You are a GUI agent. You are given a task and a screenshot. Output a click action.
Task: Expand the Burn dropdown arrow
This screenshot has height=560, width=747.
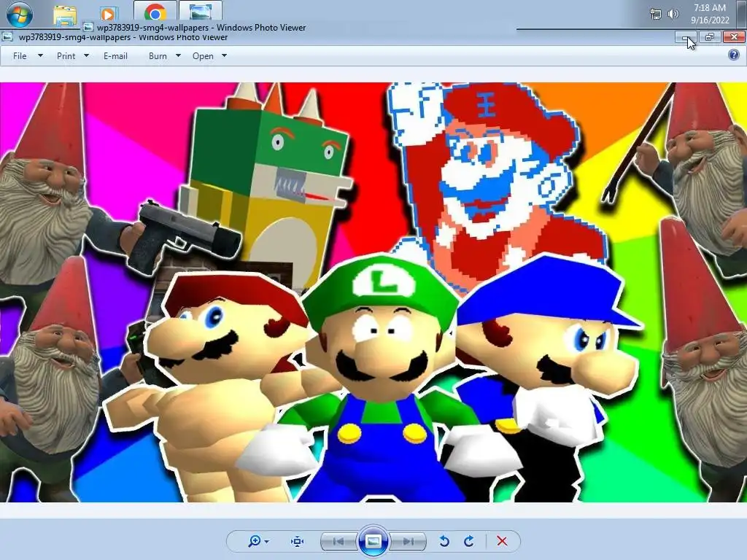[178, 55]
